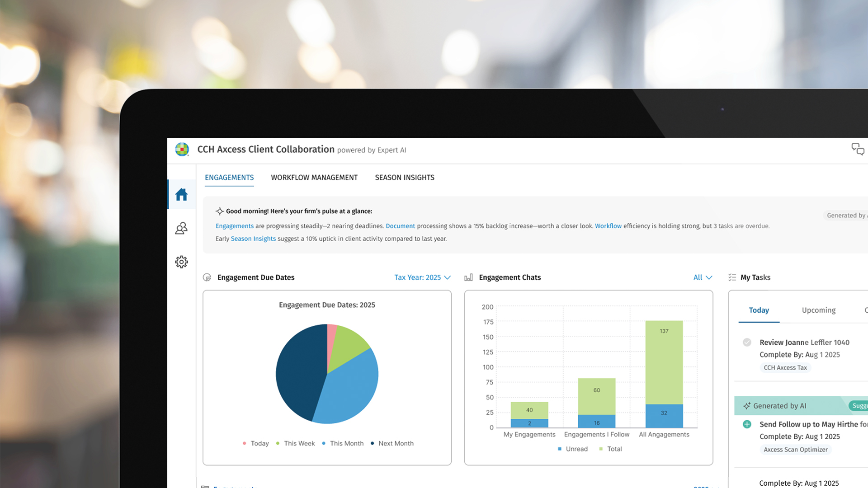Click the My Tasks checklist icon

coord(732,277)
